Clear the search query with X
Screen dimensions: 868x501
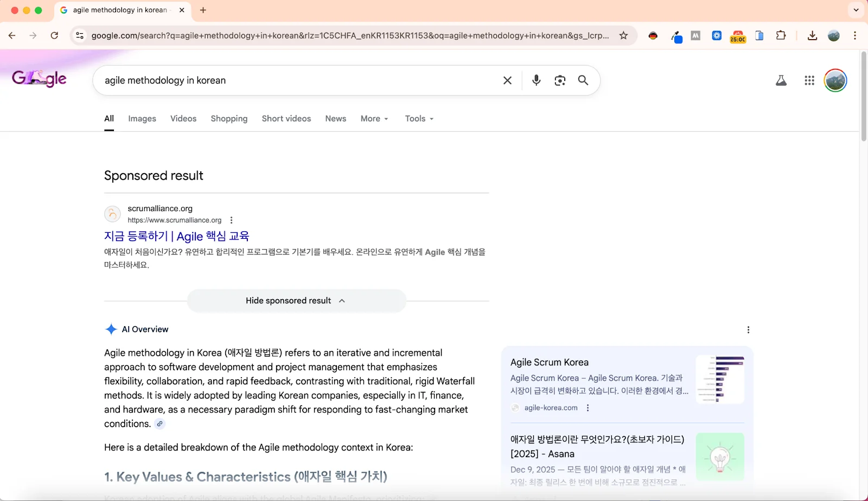pyautogui.click(x=507, y=80)
